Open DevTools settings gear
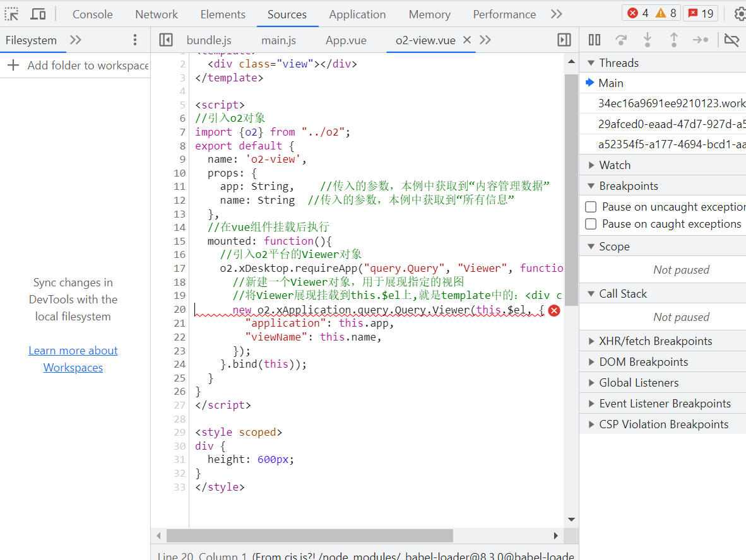This screenshot has height=560, width=746. (x=739, y=14)
